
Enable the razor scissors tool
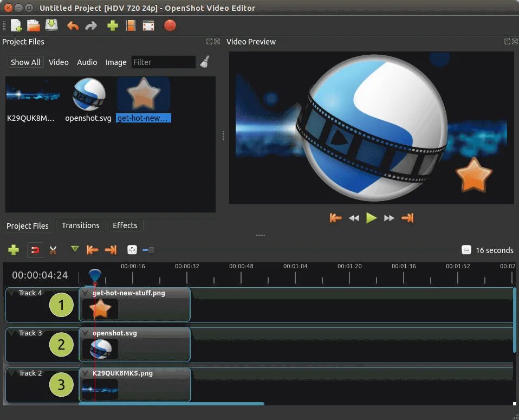(x=53, y=250)
